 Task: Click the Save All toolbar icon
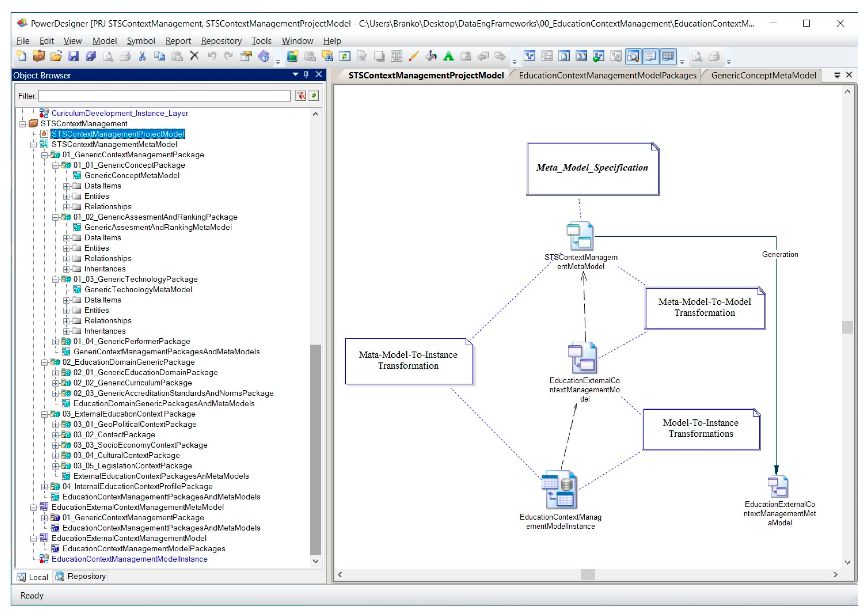pos(90,56)
